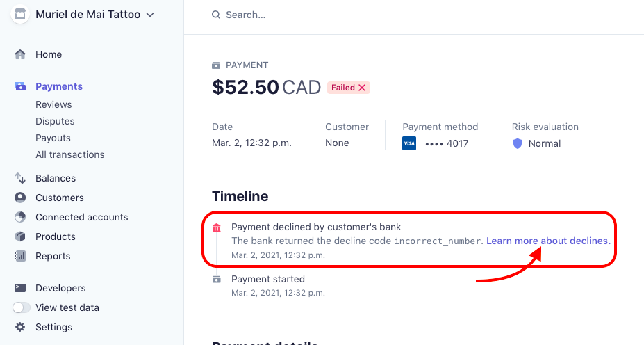The height and width of the screenshot is (345, 644).
Task: Click the Connected accounts globe icon
Action: coord(20,217)
